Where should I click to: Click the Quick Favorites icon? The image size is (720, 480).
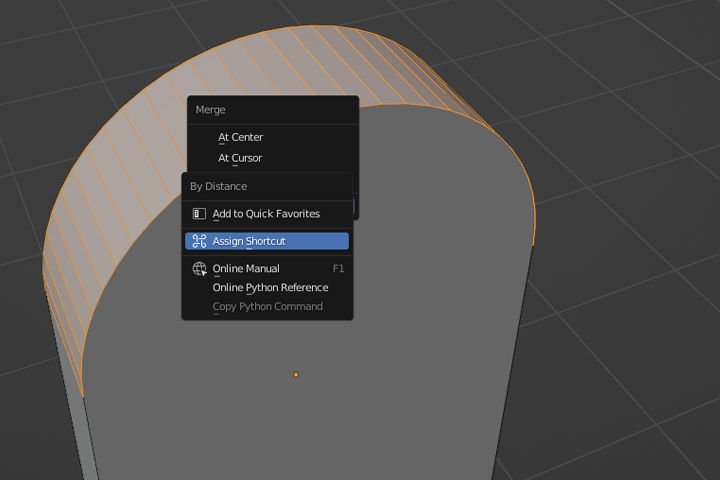click(x=199, y=214)
